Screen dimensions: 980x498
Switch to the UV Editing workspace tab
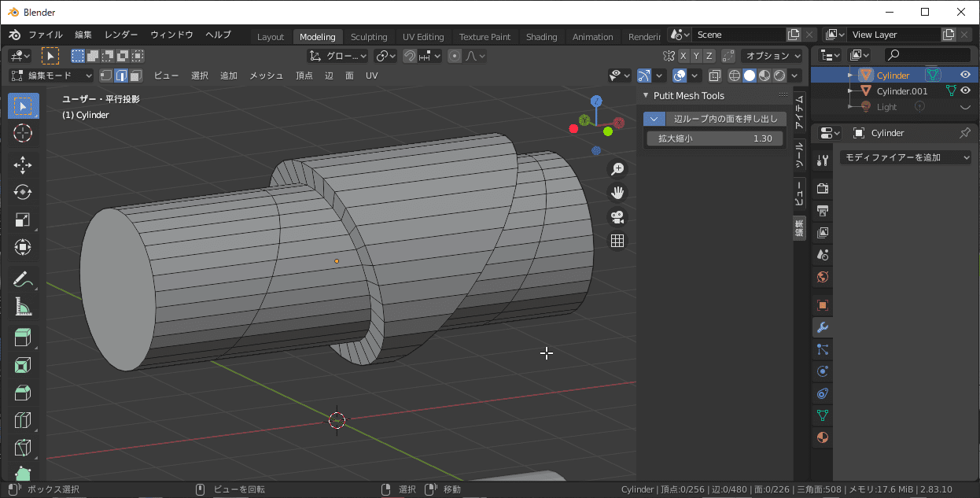click(x=422, y=37)
